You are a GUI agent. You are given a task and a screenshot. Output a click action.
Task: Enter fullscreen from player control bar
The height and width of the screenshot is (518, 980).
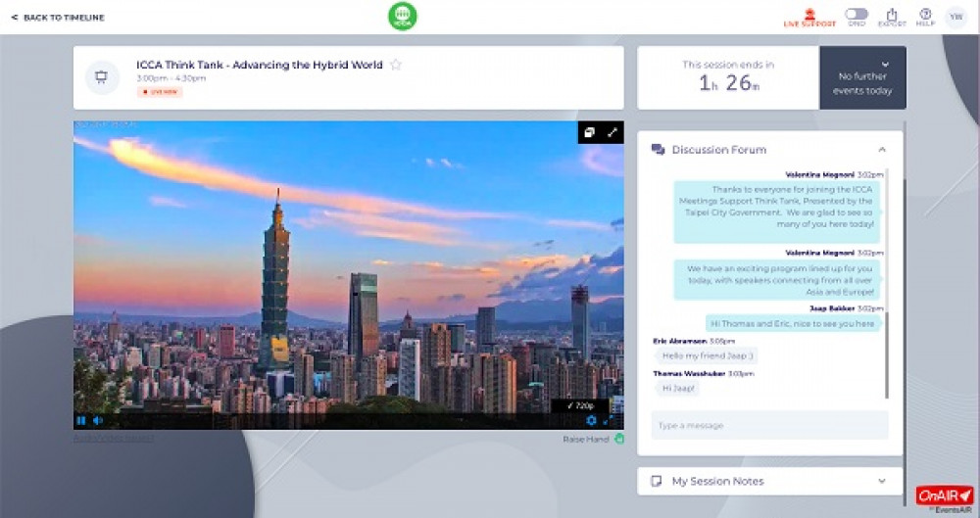(607, 420)
